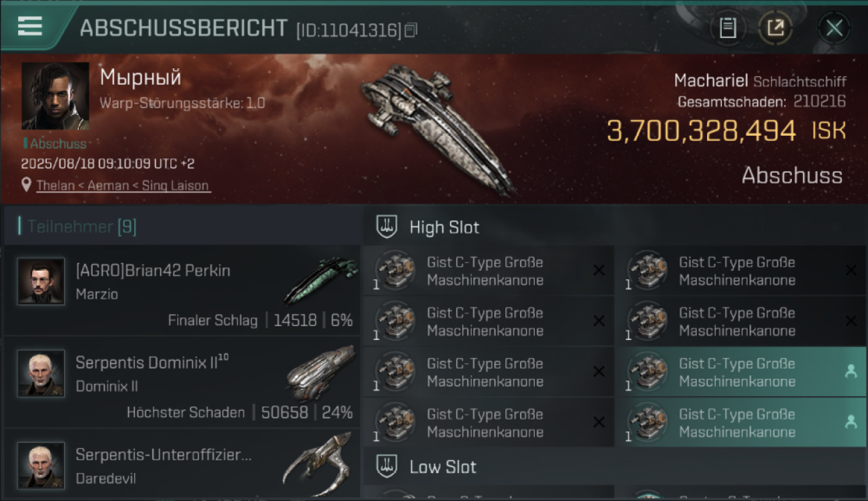Click the person icon on last highlighted module
The width and height of the screenshot is (868, 501).
point(851,422)
